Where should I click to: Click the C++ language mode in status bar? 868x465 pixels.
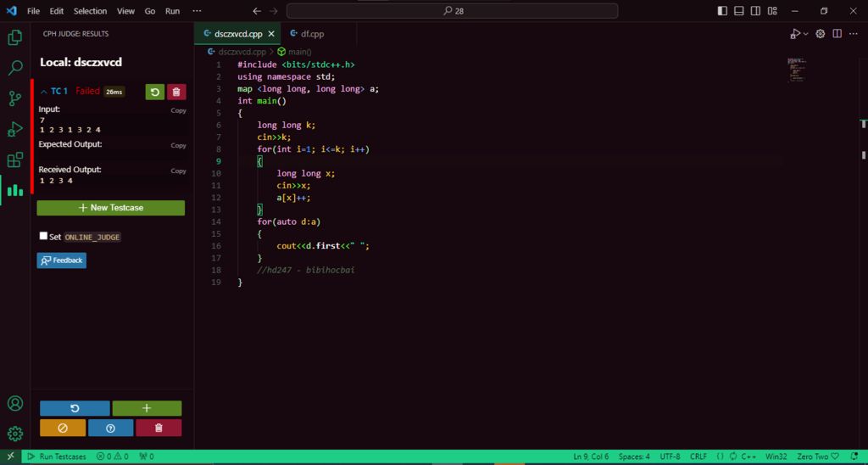[749, 457]
